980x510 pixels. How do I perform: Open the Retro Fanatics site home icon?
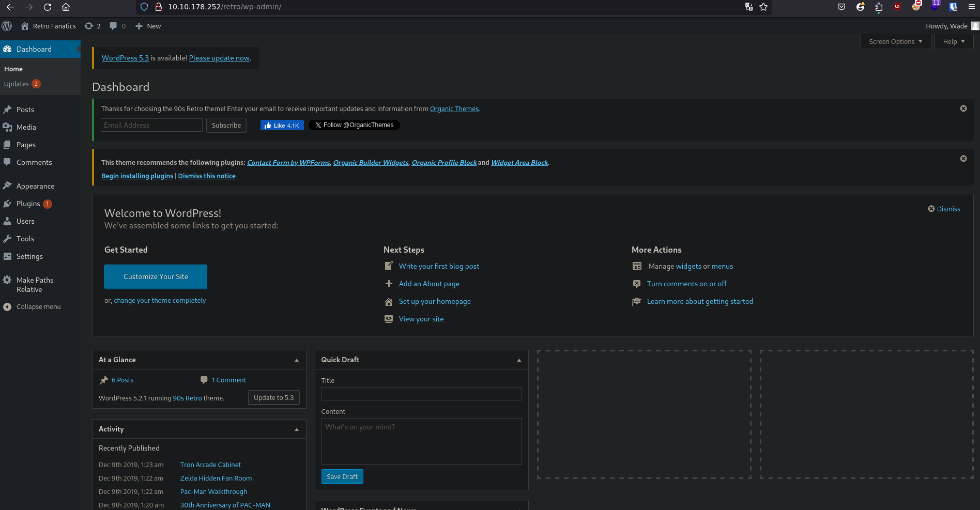pos(25,26)
